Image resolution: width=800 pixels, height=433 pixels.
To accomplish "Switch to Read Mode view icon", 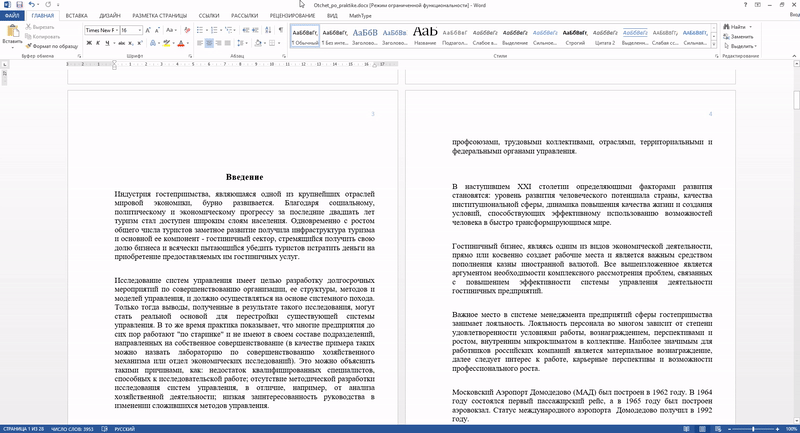I will (687, 429).
